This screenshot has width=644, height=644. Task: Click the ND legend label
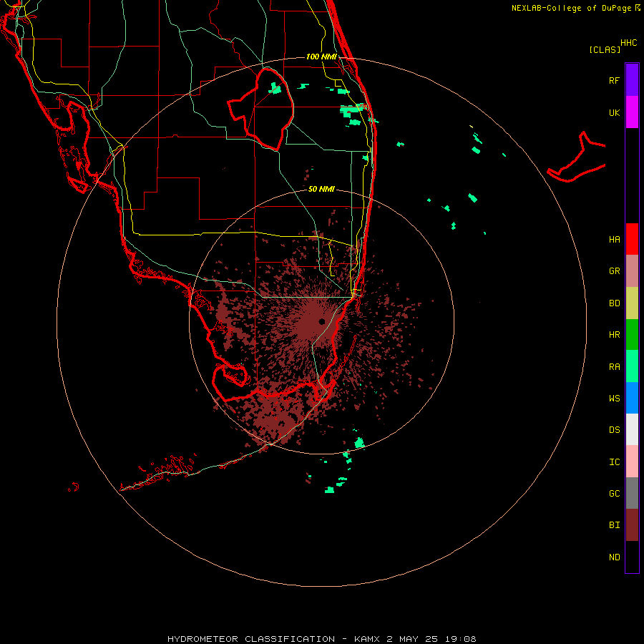coord(614,557)
